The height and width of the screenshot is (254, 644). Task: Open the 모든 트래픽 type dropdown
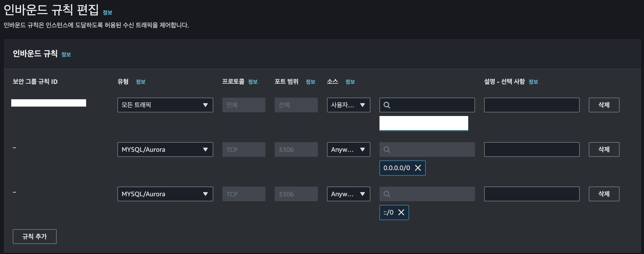pyautogui.click(x=165, y=105)
